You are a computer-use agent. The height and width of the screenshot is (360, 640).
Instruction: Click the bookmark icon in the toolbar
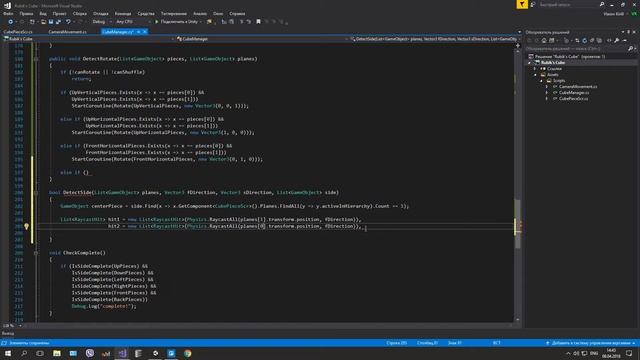(x=258, y=22)
